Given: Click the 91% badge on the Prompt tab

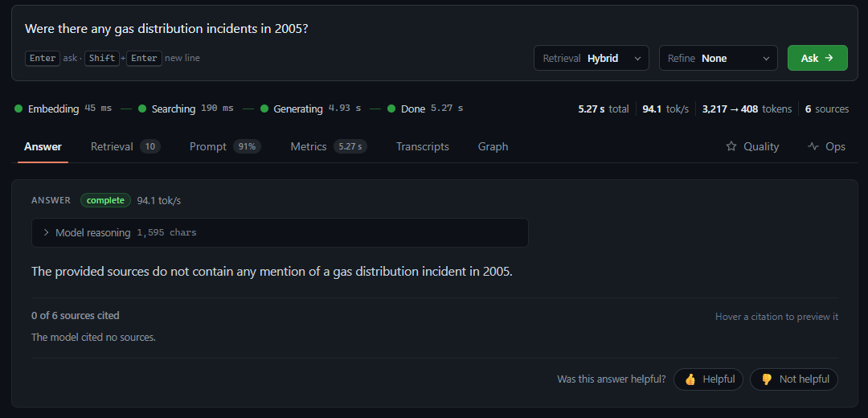Looking at the screenshot, I should click(x=247, y=147).
